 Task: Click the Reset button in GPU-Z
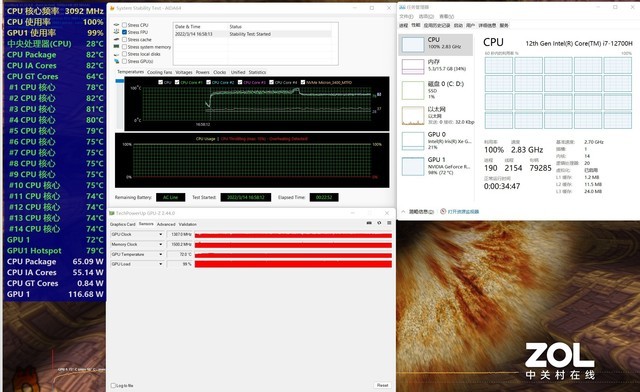pyautogui.click(x=382, y=385)
